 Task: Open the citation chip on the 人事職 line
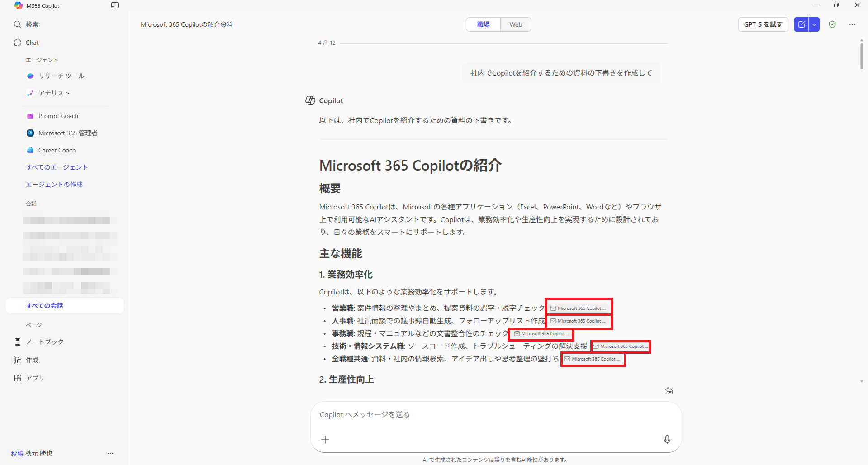click(x=579, y=321)
